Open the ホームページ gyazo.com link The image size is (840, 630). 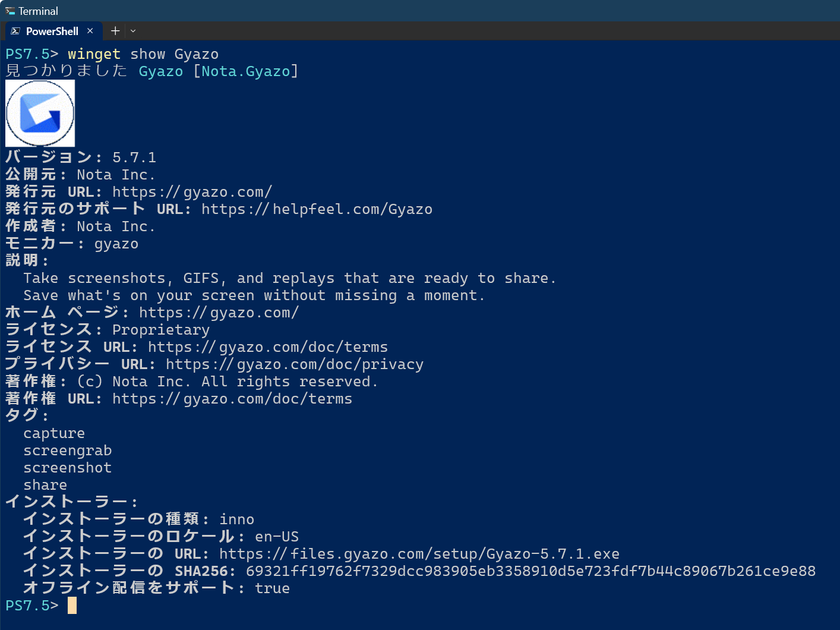coord(219,313)
